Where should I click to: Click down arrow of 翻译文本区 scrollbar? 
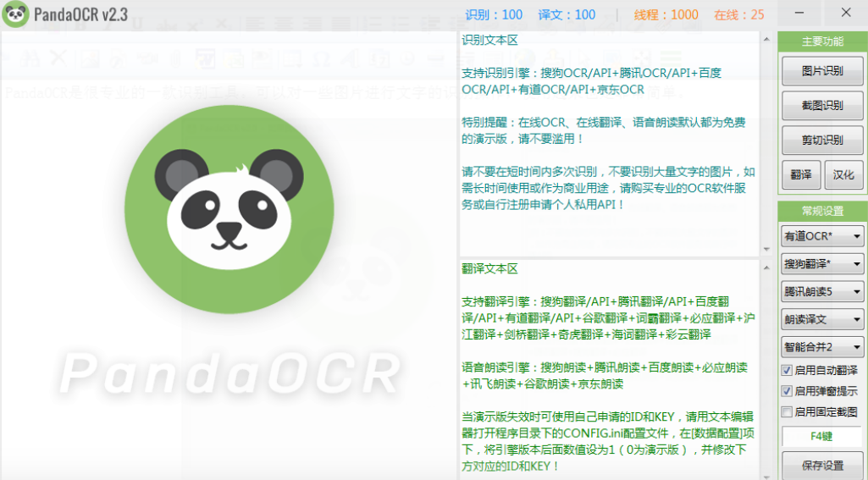click(x=766, y=476)
